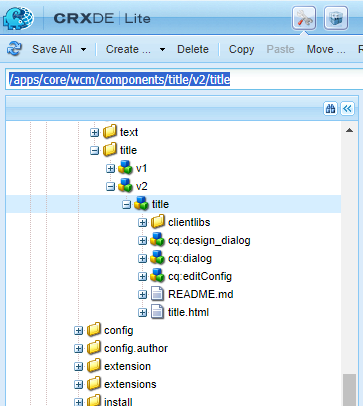The height and width of the screenshot is (406, 363).
Task: Collapse the title folder node
Action: click(x=95, y=151)
